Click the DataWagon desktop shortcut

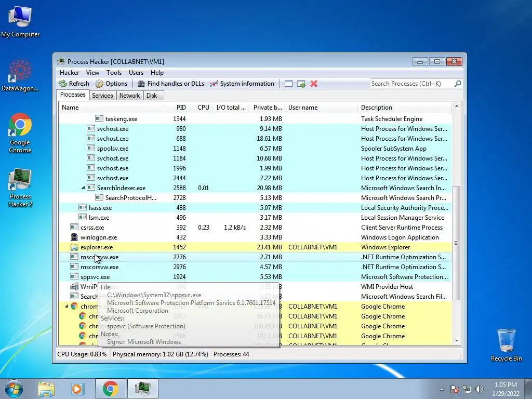(20, 75)
